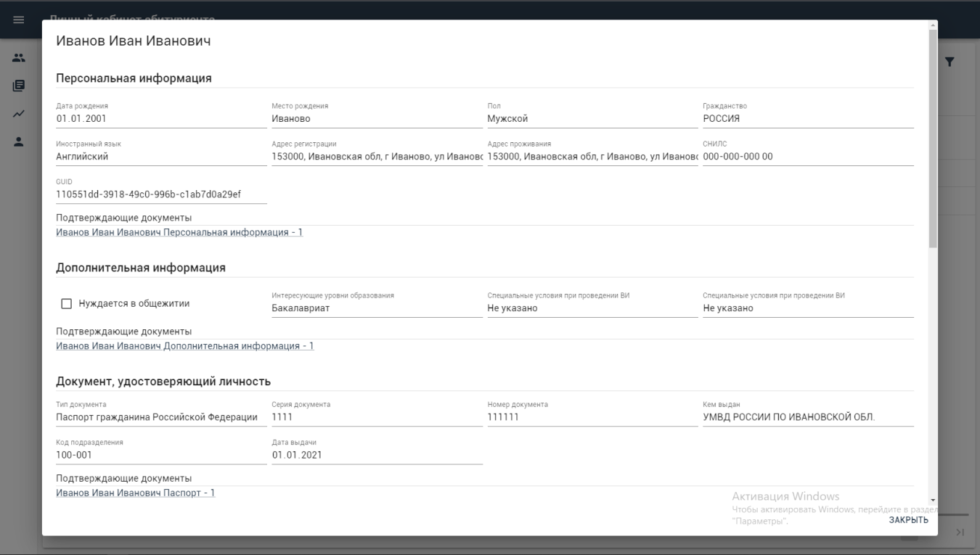Open the hamburger menu icon
Viewport: 980px width, 555px height.
click(x=19, y=20)
